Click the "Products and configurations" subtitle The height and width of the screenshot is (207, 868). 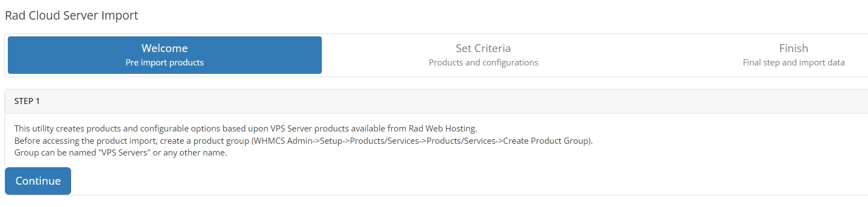(x=483, y=63)
